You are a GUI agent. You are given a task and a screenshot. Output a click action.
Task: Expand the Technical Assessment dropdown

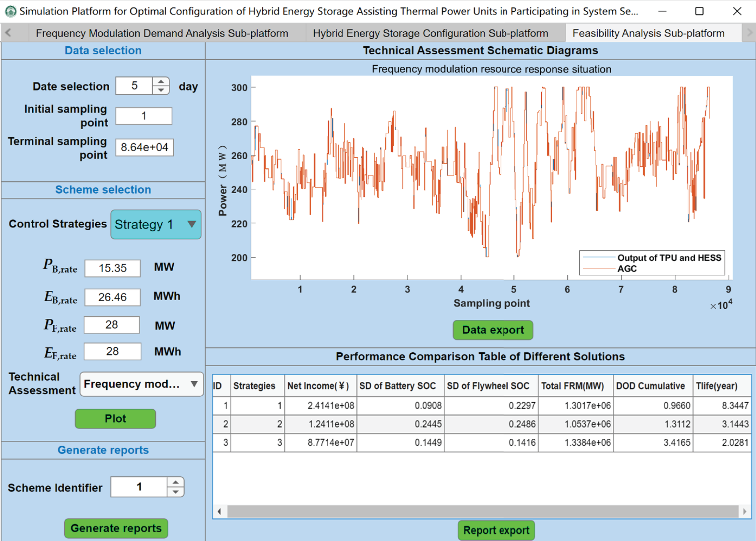pos(141,384)
